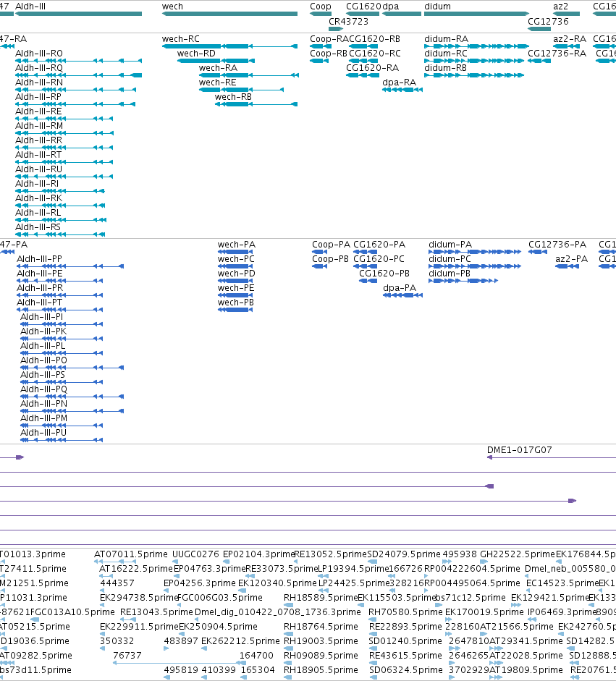Select the Aldh-III-RO transcript label
The height and width of the screenshot is (681, 616).
pyautogui.click(x=39, y=54)
